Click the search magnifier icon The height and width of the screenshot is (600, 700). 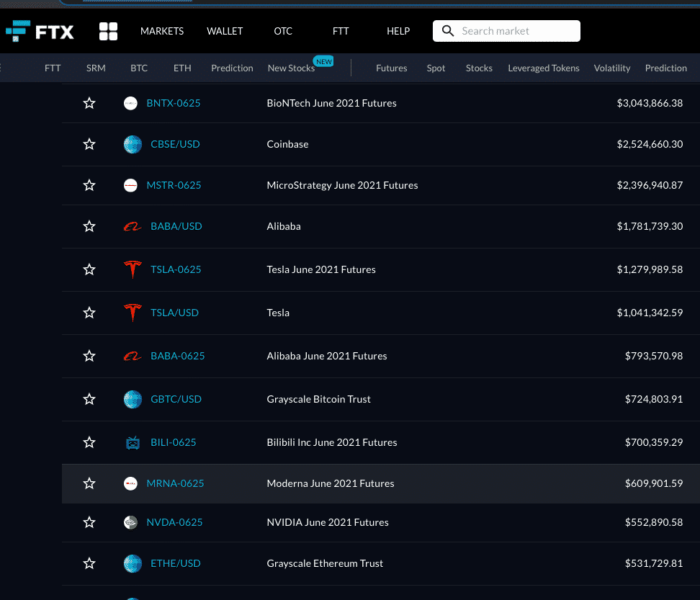coord(448,31)
